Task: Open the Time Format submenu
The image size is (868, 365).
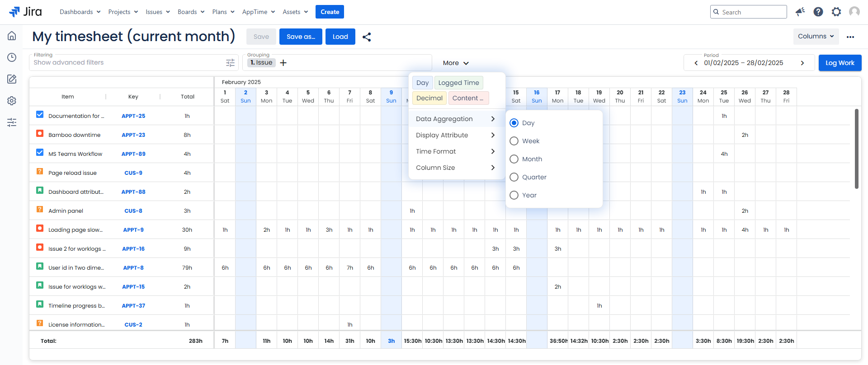Action: (x=456, y=151)
